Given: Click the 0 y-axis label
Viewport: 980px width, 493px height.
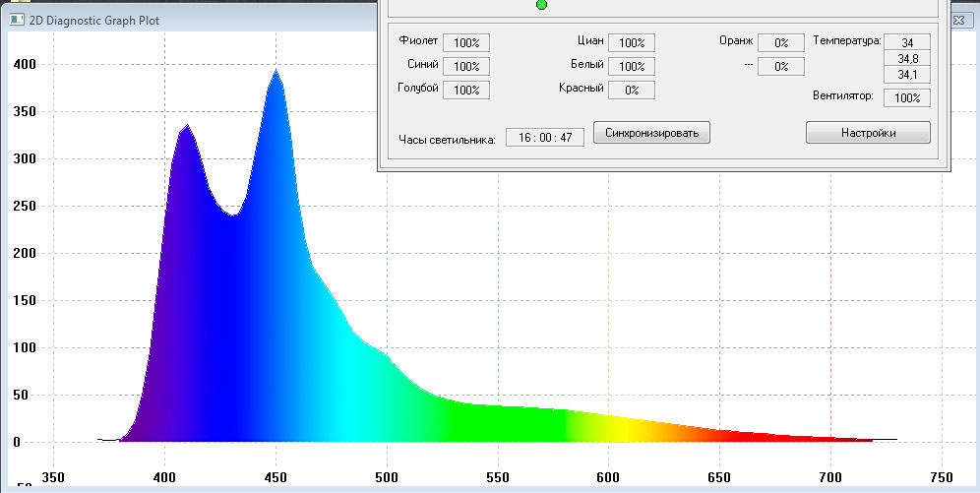Looking at the screenshot, I should point(17,443).
